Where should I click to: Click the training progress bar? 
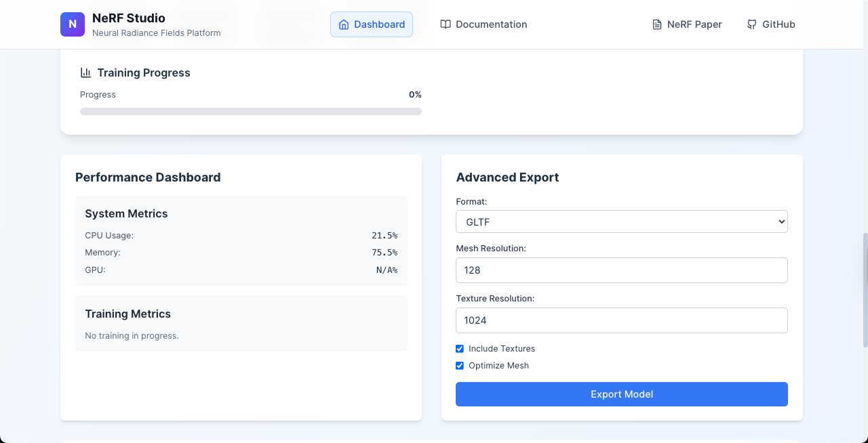tap(251, 111)
